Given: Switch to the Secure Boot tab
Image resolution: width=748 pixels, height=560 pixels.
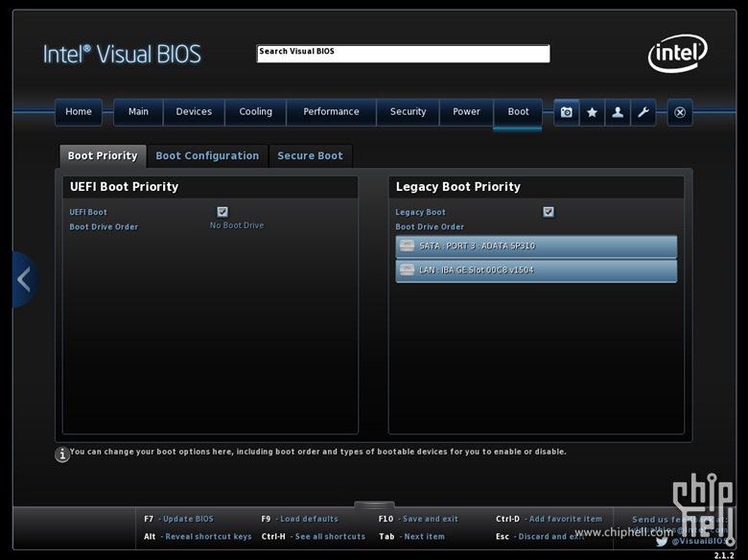Looking at the screenshot, I should [310, 156].
